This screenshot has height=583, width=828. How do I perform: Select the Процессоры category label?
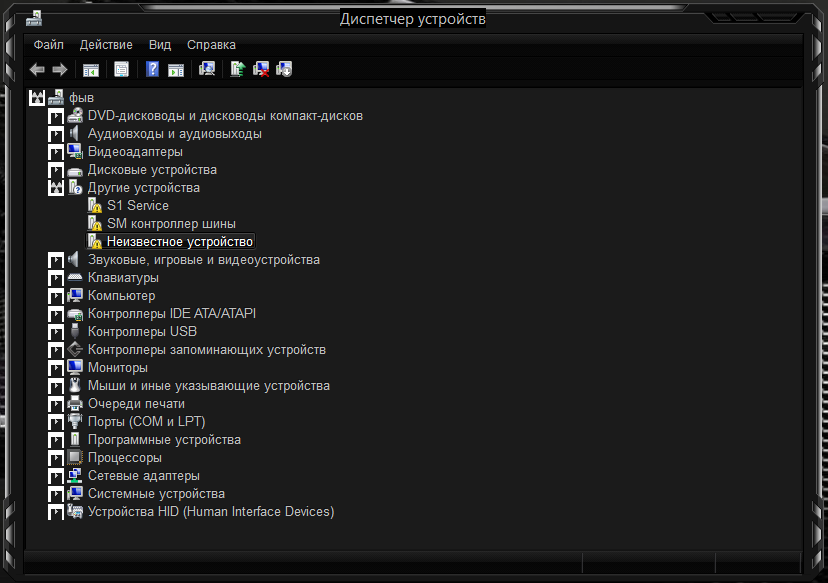[125, 457]
